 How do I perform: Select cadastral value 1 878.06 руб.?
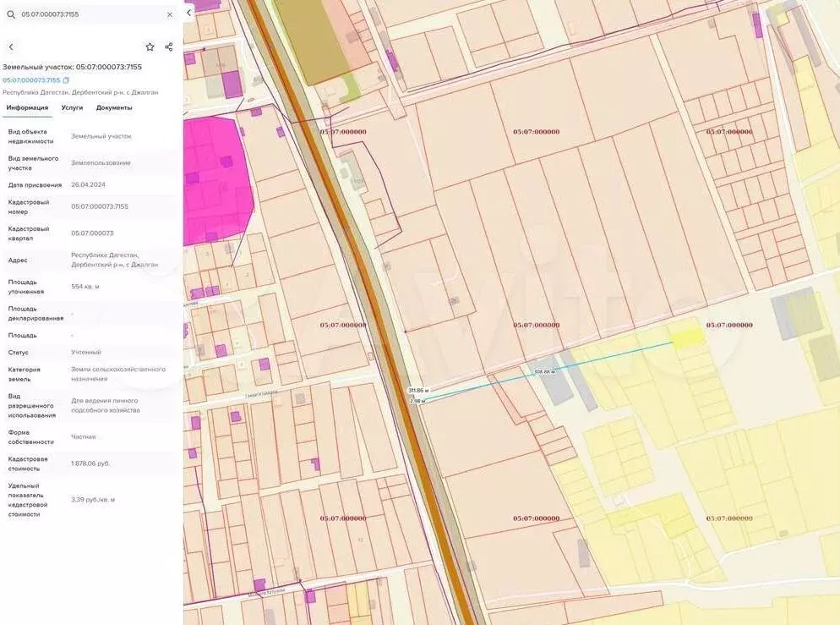(x=90, y=463)
